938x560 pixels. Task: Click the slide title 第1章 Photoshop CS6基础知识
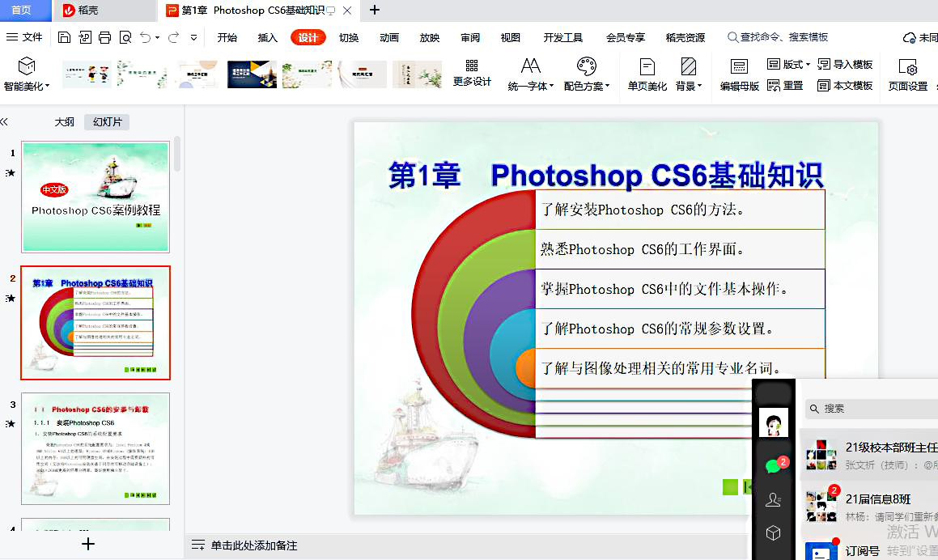point(605,176)
